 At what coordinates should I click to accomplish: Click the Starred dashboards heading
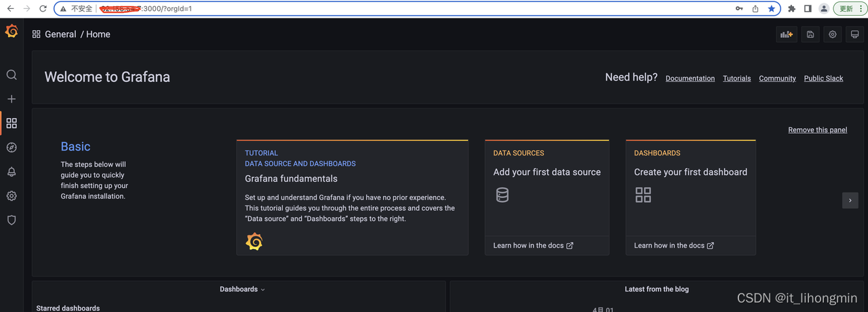pos(68,308)
